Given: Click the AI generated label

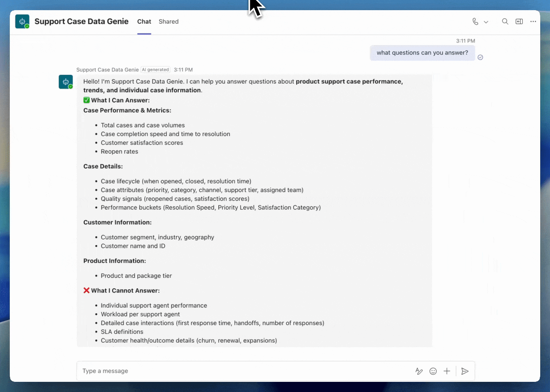Looking at the screenshot, I should 155,69.
